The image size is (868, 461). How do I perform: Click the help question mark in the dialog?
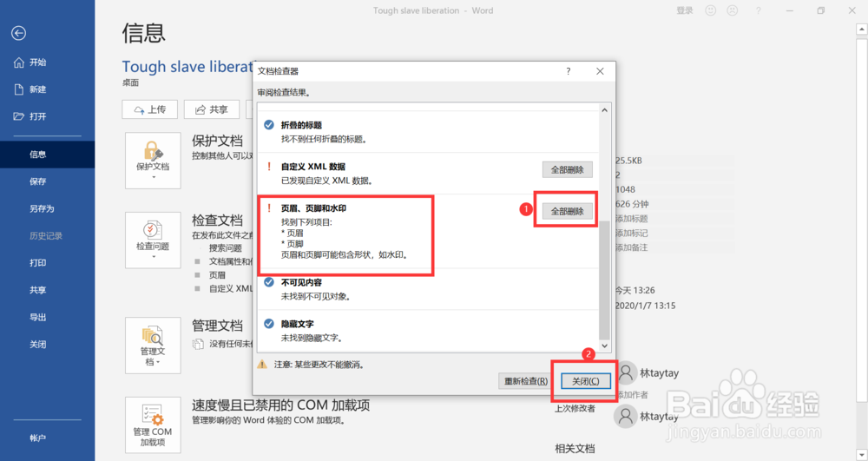(568, 71)
